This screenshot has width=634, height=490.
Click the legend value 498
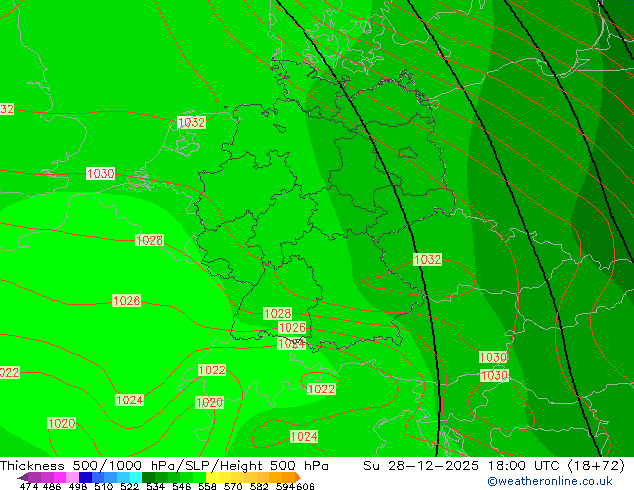pos(78,486)
